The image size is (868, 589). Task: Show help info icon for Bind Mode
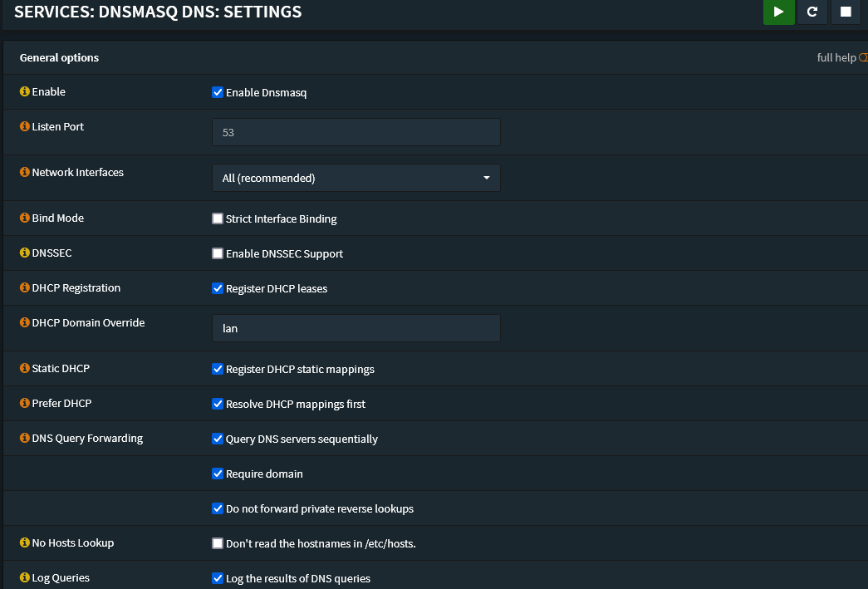pos(24,218)
